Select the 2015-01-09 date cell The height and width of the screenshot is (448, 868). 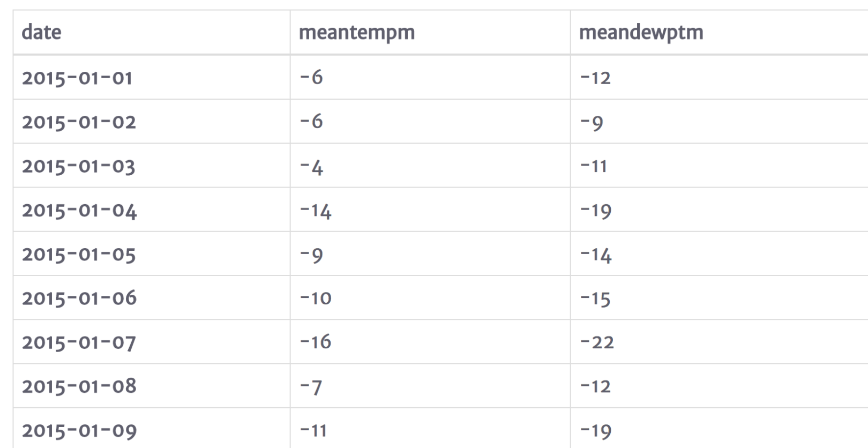click(x=152, y=428)
